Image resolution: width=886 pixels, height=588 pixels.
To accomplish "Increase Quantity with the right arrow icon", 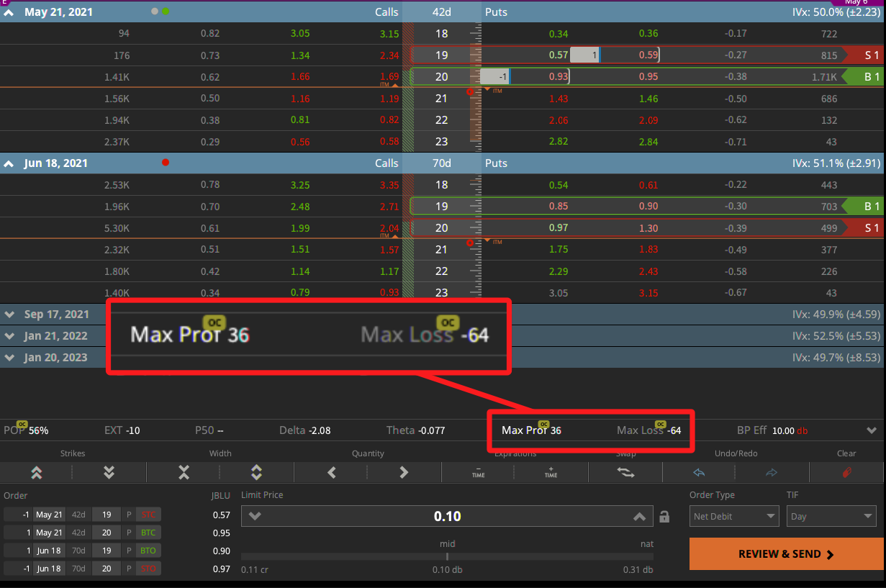I will 403,472.
